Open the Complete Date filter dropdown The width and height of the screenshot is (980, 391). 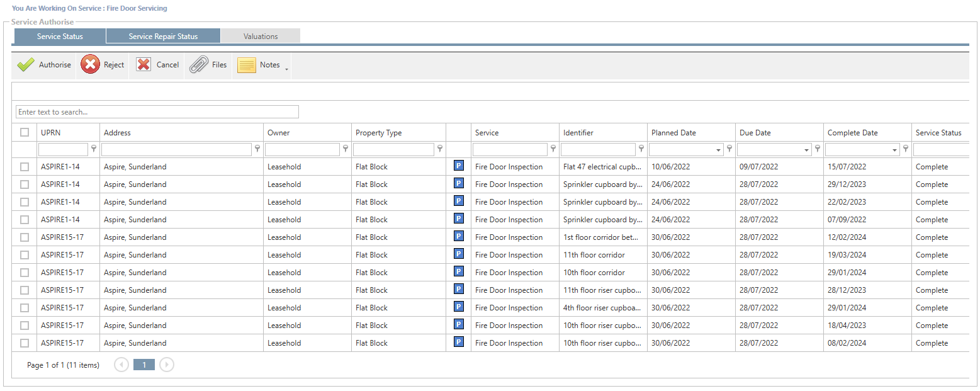pos(894,150)
